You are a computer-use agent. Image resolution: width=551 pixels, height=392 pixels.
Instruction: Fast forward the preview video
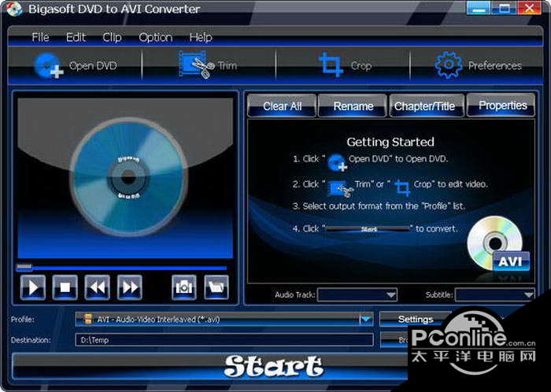130,287
